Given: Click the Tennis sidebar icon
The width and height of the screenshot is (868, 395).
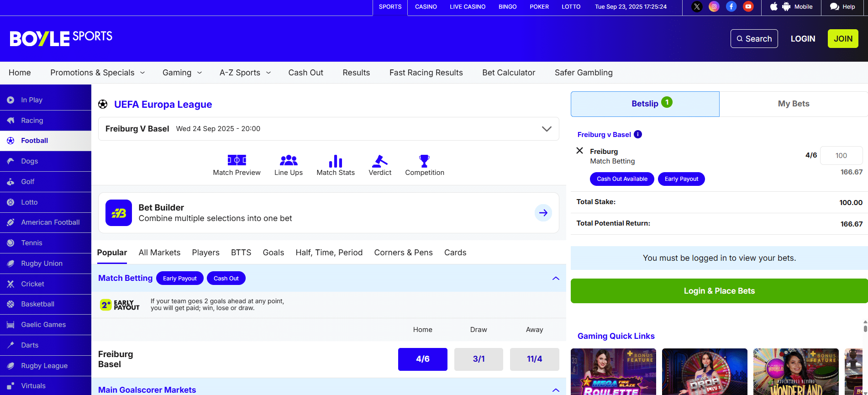Looking at the screenshot, I should click(x=11, y=243).
